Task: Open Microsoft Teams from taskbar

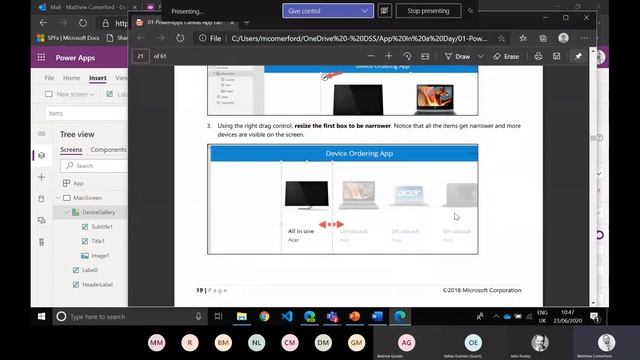Action: pyautogui.click(x=332, y=316)
